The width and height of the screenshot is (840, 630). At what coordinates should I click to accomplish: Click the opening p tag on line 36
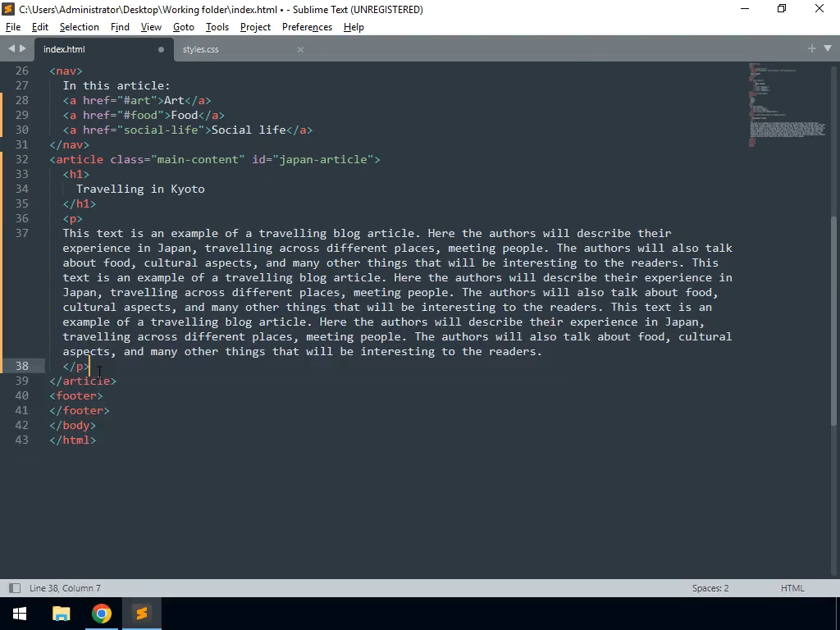pos(72,218)
